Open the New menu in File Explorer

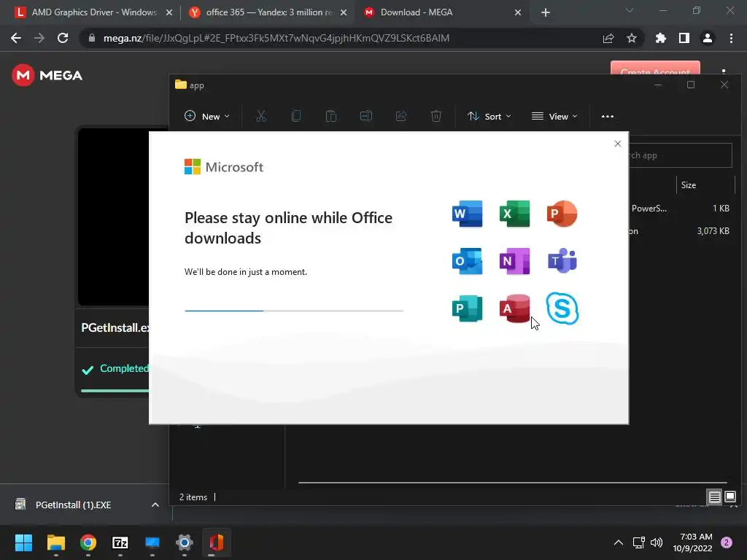pyautogui.click(x=206, y=116)
